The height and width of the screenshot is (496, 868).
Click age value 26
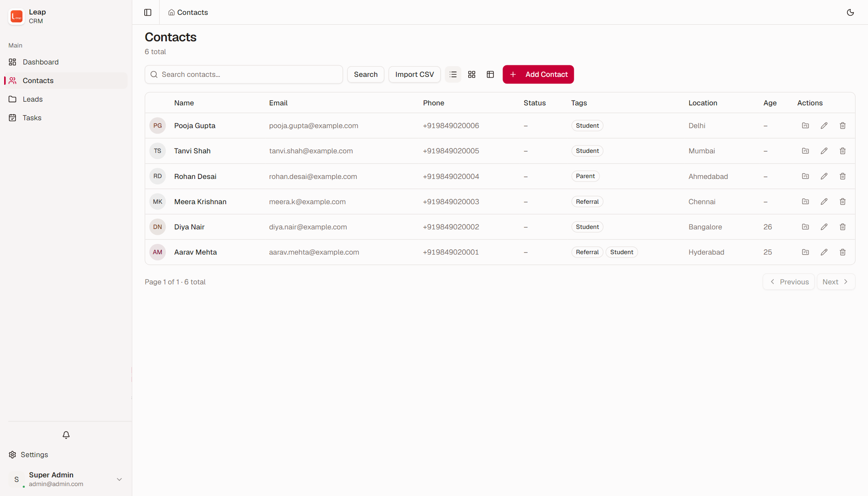coord(768,227)
